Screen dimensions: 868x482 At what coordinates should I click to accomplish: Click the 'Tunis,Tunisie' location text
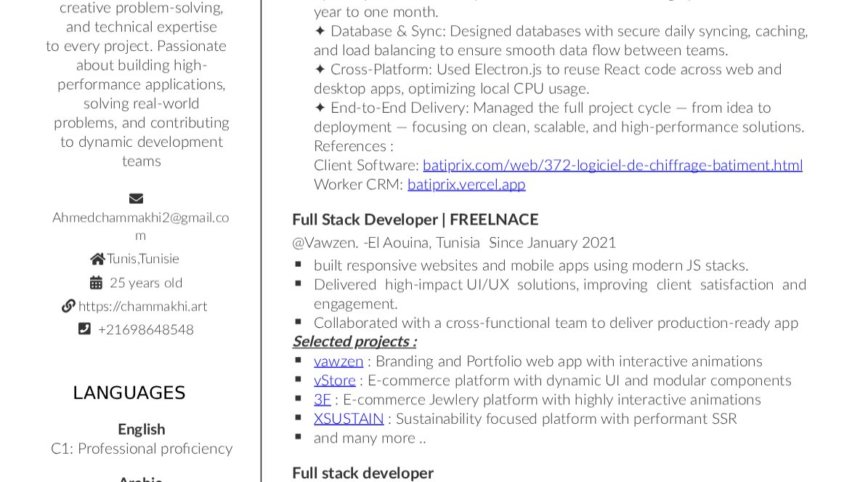point(143,259)
